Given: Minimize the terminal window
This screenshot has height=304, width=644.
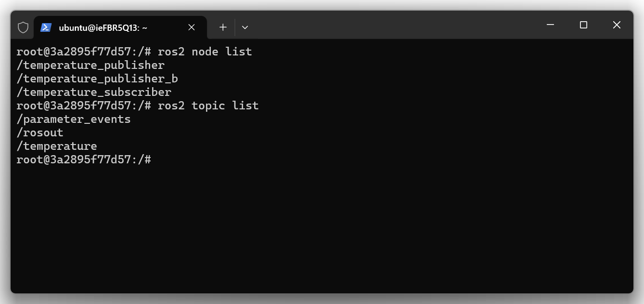Looking at the screenshot, I should [x=551, y=25].
